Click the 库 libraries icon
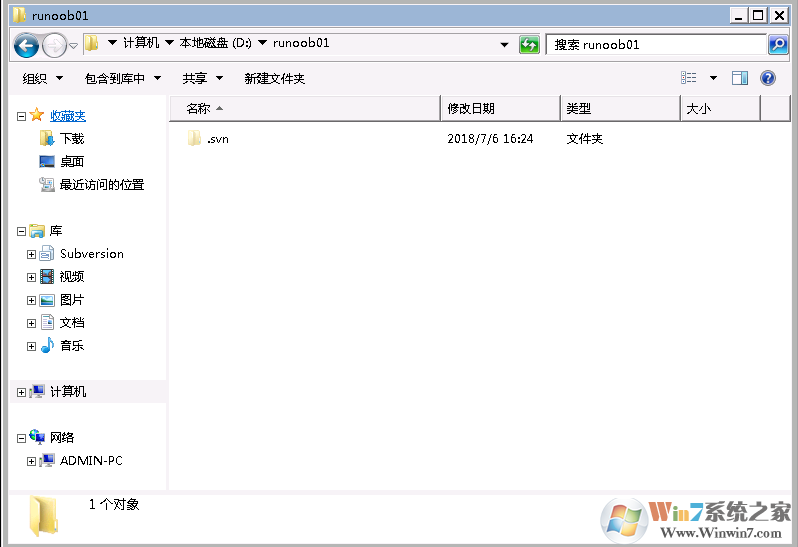This screenshot has width=798, height=547. pos(37,231)
